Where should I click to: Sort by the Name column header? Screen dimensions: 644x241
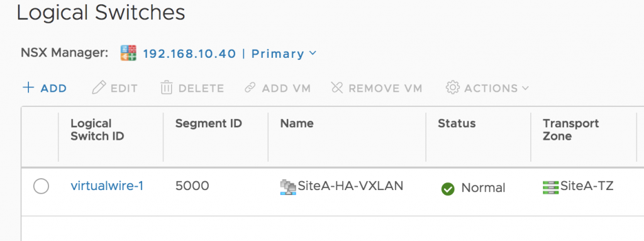click(297, 123)
